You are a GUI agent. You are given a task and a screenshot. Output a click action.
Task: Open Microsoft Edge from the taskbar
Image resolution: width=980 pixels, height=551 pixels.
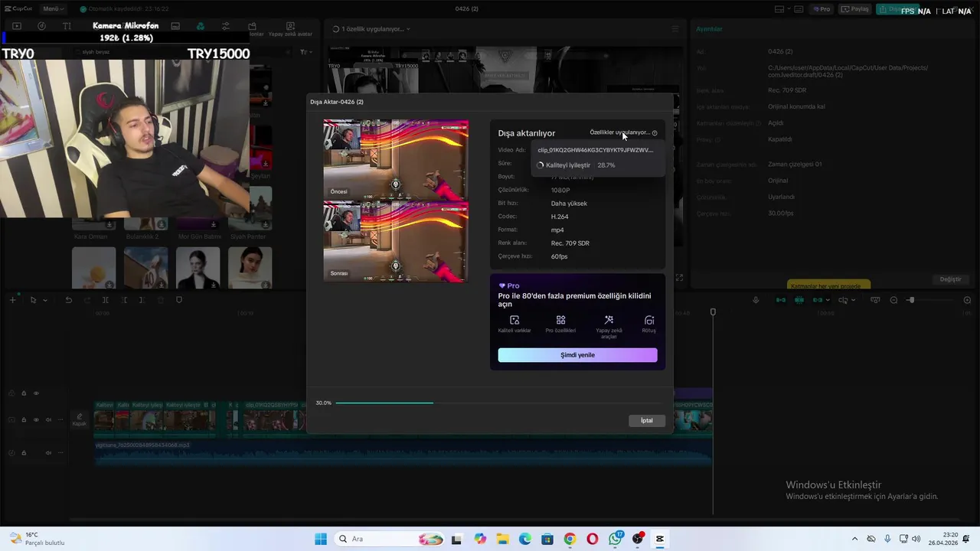[x=525, y=539]
